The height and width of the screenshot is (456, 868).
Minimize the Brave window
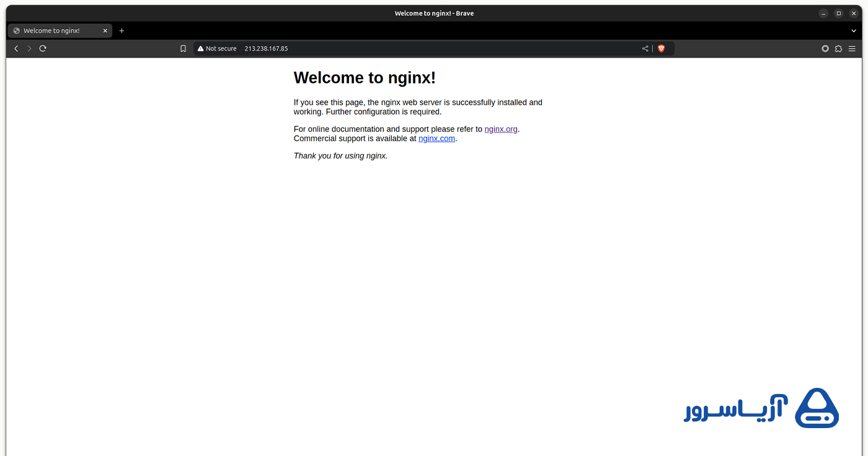[823, 13]
